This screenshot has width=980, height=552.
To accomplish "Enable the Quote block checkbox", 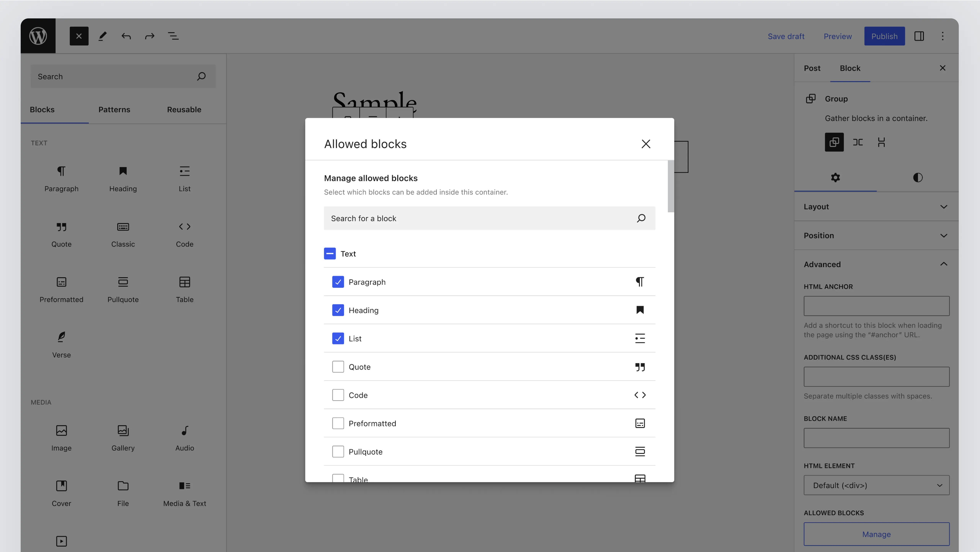I will point(338,367).
